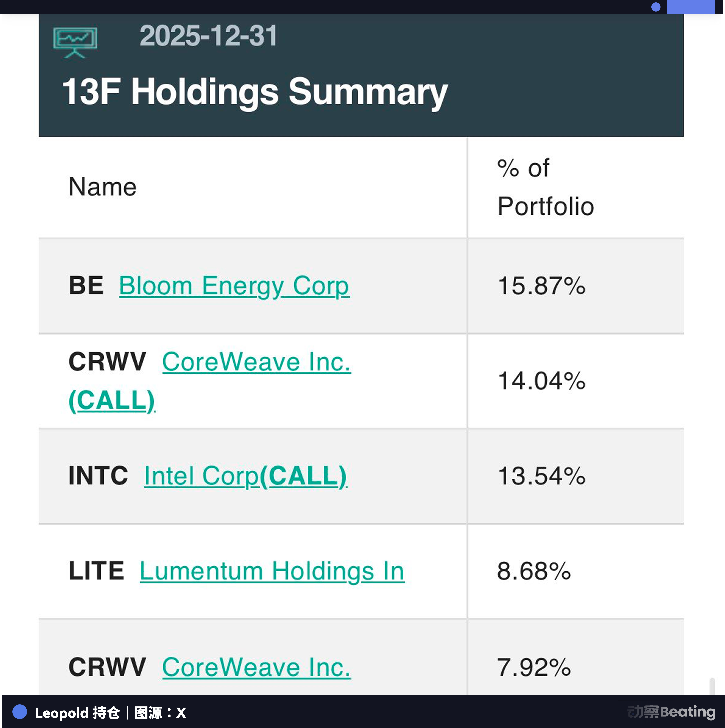Click the 8.68% portfolio value
Screen dimensions: 725x728
coord(534,571)
